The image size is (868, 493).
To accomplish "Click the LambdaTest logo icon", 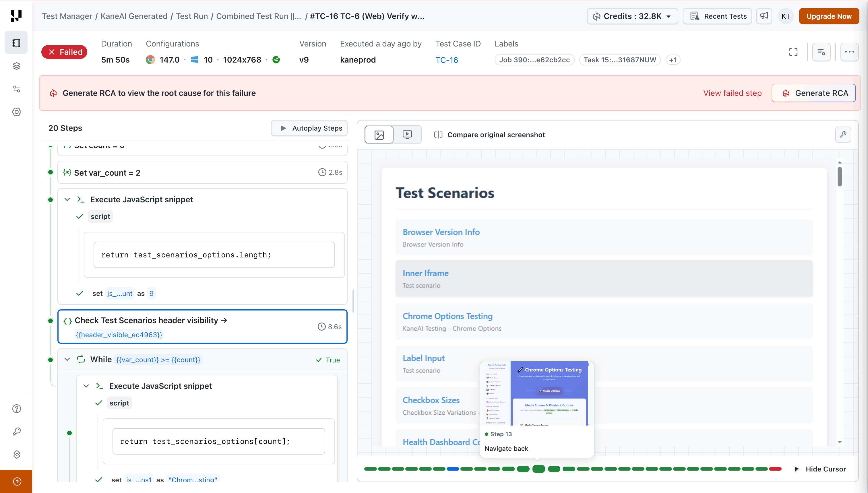I will pyautogui.click(x=16, y=15).
